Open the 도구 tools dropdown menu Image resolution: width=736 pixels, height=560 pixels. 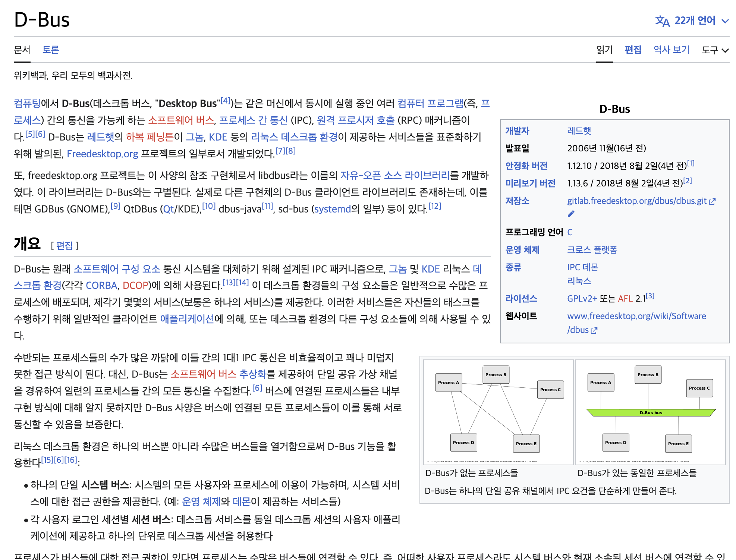[x=714, y=50]
